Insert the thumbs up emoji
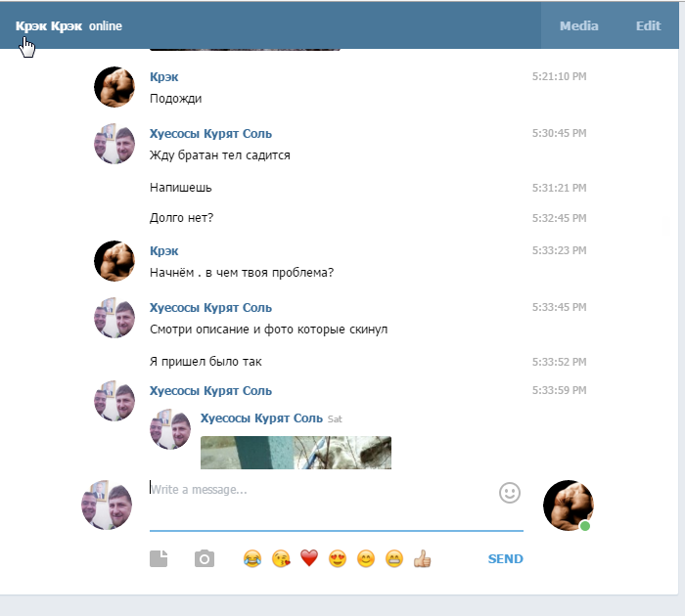Screen dimensions: 685x616 point(423,559)
